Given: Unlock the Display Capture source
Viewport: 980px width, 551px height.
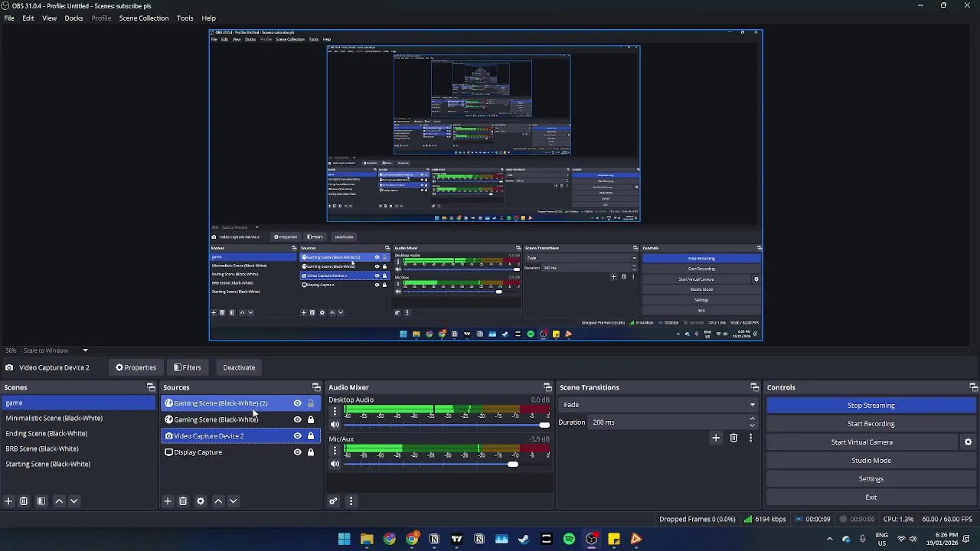Looking at the screenshot, I should click(x=311, y=452).
